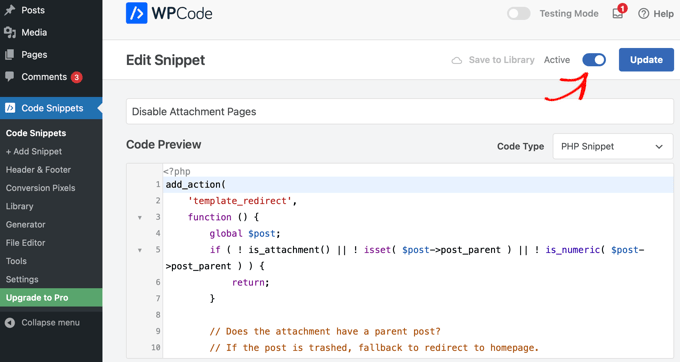The height and width of the screenshot is (362, 680).
Task: Collapse code fold at line 5
Action: point(140,250)
